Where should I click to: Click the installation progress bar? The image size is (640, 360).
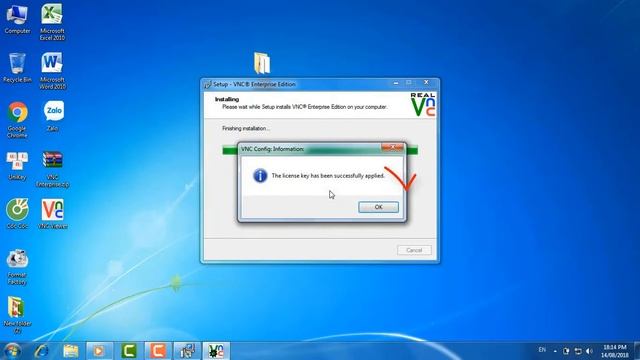320,151
